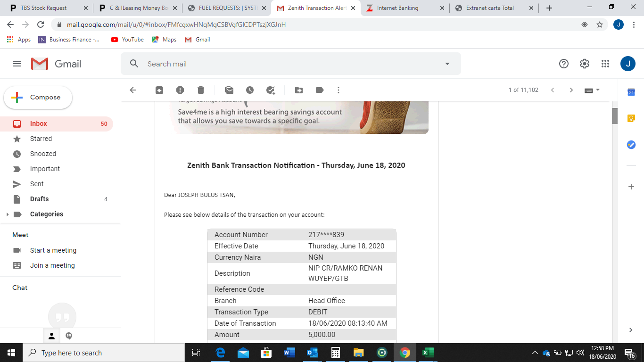
Task: Click Windows taskbar search box
Action: coord(104,353)
